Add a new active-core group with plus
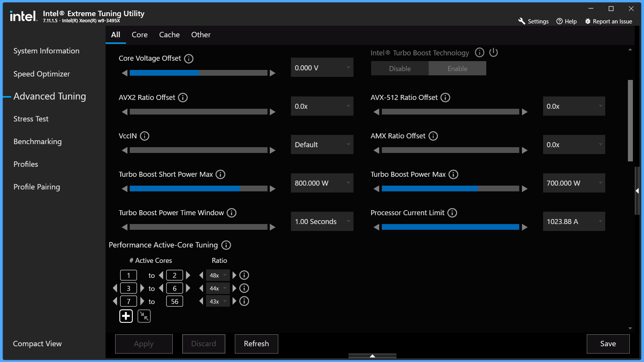 126,316
